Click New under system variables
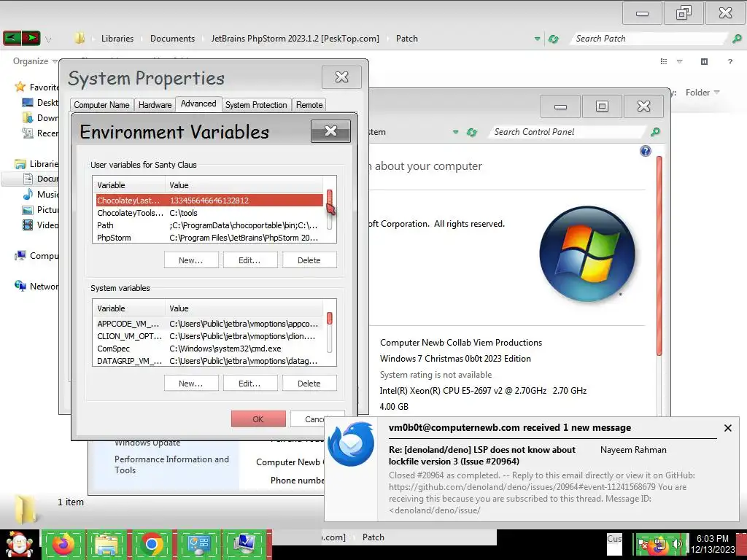The width and height of the screenshot is (747, 560). click(191, 384)
